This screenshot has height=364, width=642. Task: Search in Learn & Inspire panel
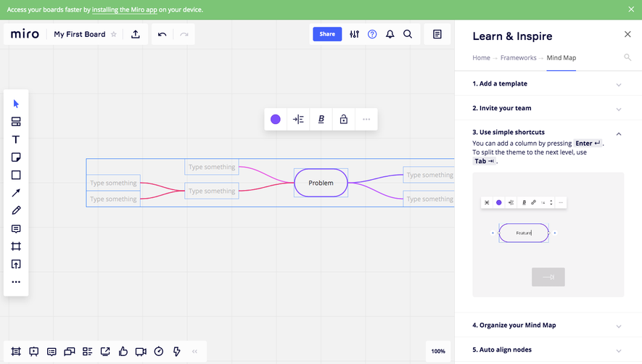[x=627, y=57]
